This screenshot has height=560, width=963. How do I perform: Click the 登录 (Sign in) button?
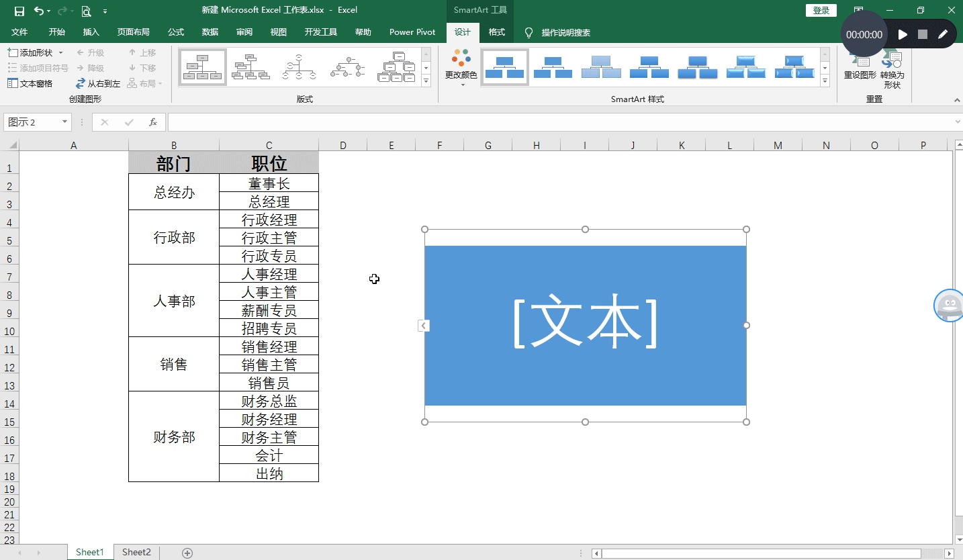pyautogui.click(x=820, y=10)
